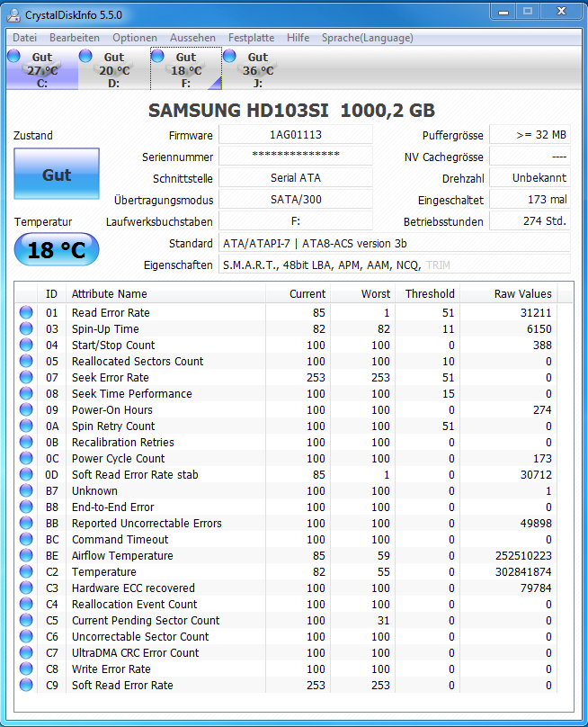Click status icon for Seek Time Performance

(26, 393)
